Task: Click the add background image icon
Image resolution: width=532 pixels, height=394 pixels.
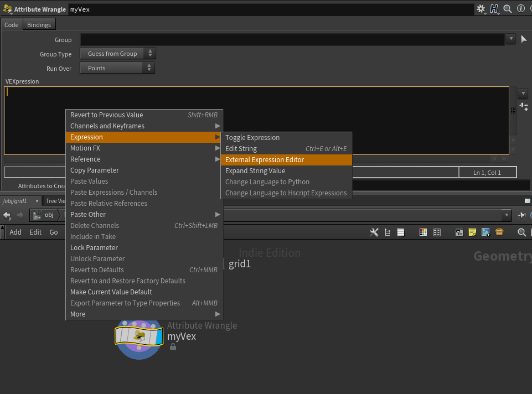Action: click(485, 232)
